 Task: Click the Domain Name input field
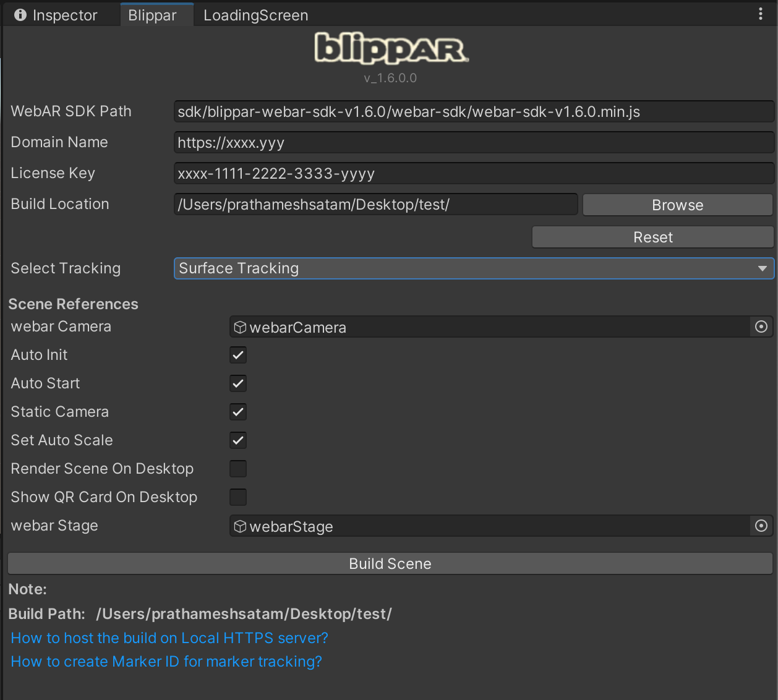[474, 142]
